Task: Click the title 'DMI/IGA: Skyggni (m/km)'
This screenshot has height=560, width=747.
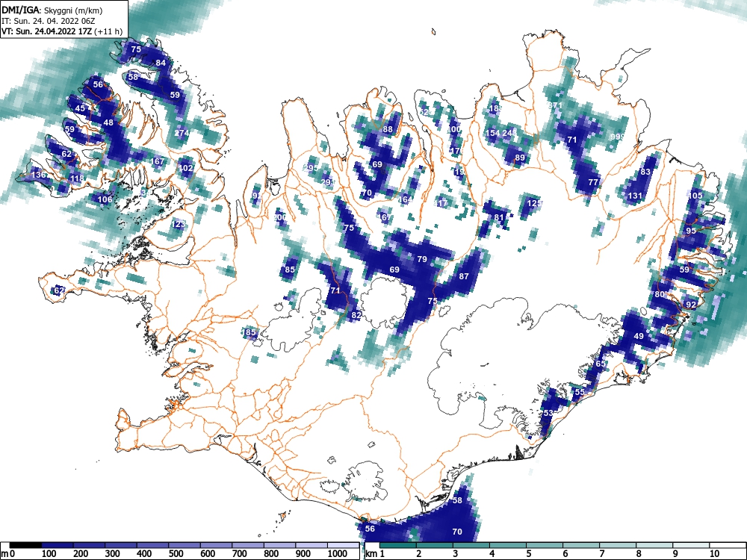Action: click(52, 10)
